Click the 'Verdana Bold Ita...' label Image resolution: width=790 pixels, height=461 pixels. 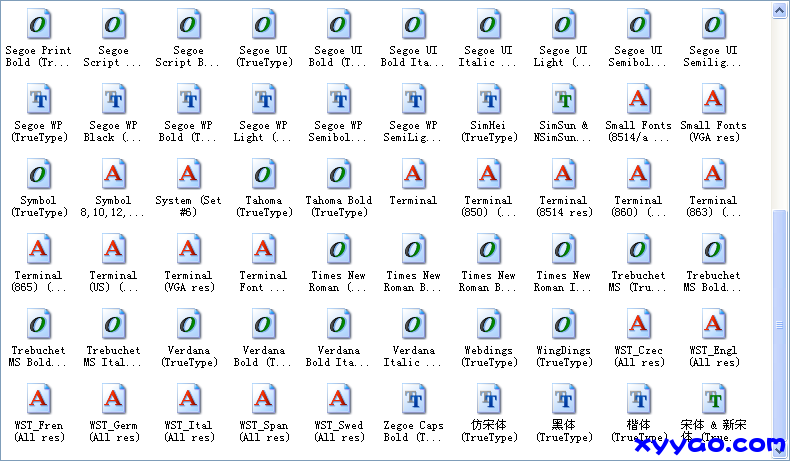pyautogui.click(x=338, y=357)
